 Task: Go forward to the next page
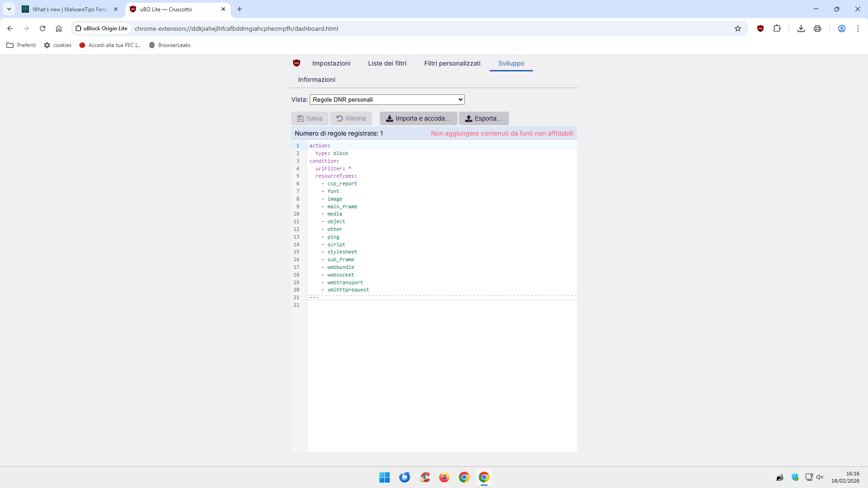[x=26, y=28]
